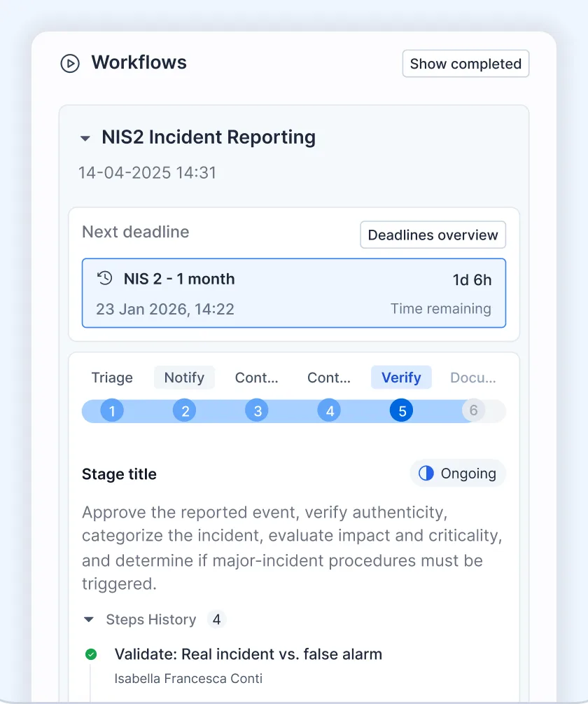The height and width of the screenshot is (704, 588).
Task: Click green check icon for Validate step
Action: pos(91,654)
